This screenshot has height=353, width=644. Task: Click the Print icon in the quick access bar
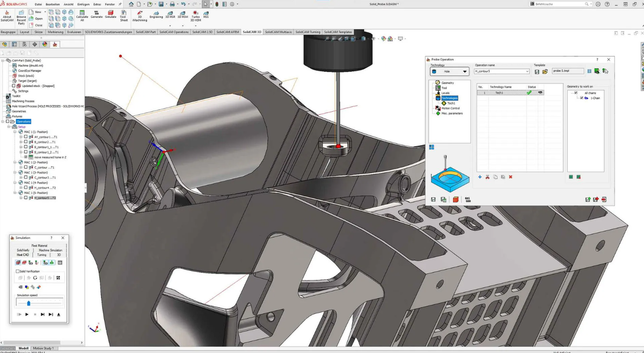(172, 4)
